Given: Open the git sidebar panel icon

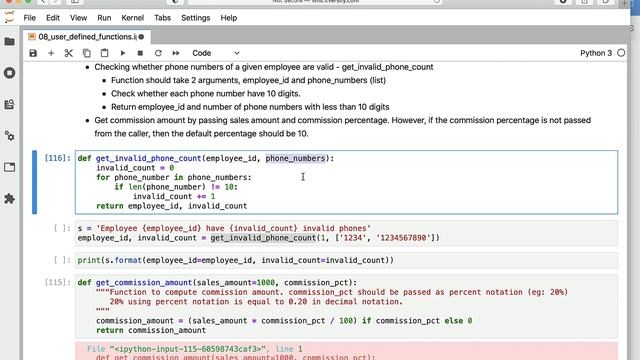Looking at the screenshot, I should click(9, 104).
